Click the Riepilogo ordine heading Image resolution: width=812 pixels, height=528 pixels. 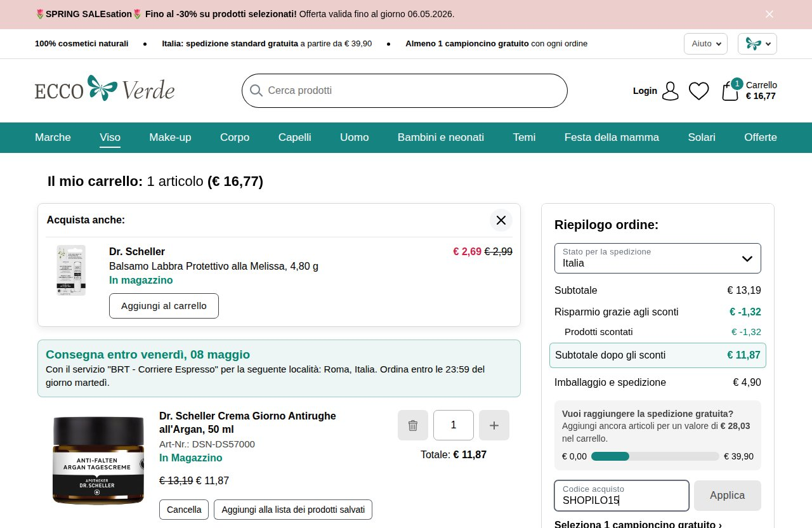pyautogui.click(x=606, y=225)
